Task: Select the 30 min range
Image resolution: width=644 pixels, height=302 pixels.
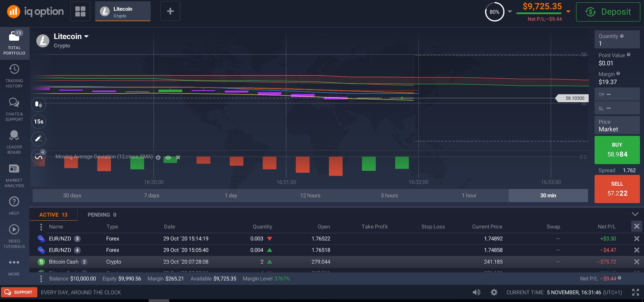Action: 548,195
